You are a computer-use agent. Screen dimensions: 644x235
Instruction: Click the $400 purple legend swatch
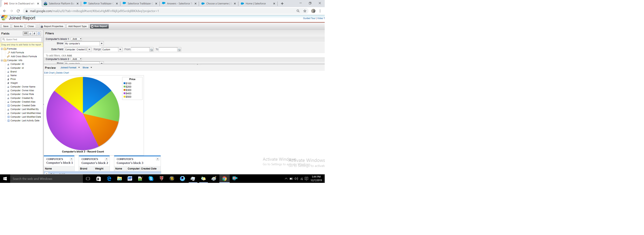(x=124, y=93)
